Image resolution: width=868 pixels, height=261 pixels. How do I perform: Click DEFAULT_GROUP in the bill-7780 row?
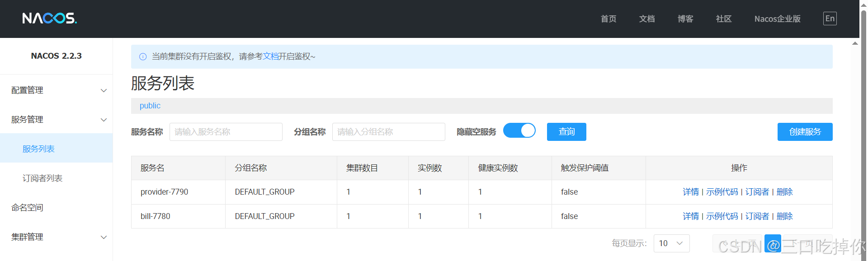click(264, 216)
